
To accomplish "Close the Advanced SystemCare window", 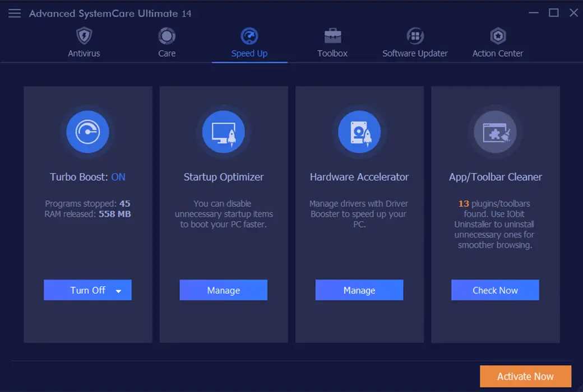I will click(573, 13).
